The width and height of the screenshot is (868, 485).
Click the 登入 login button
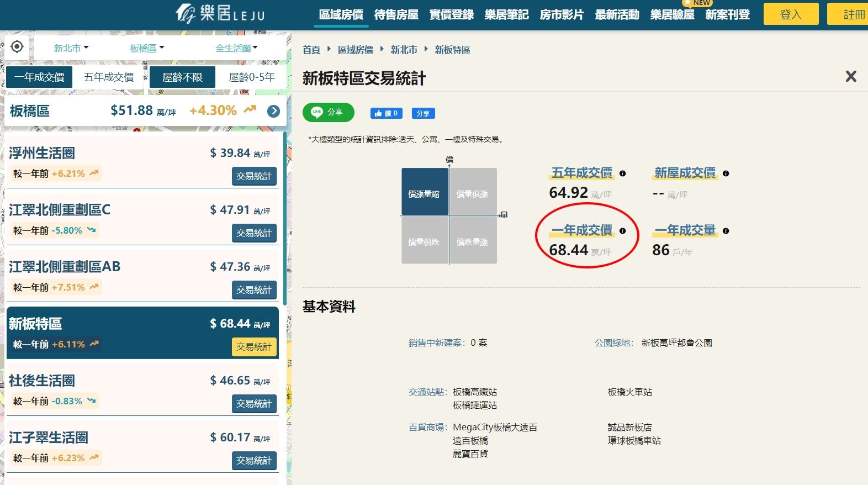coord(791,14)
